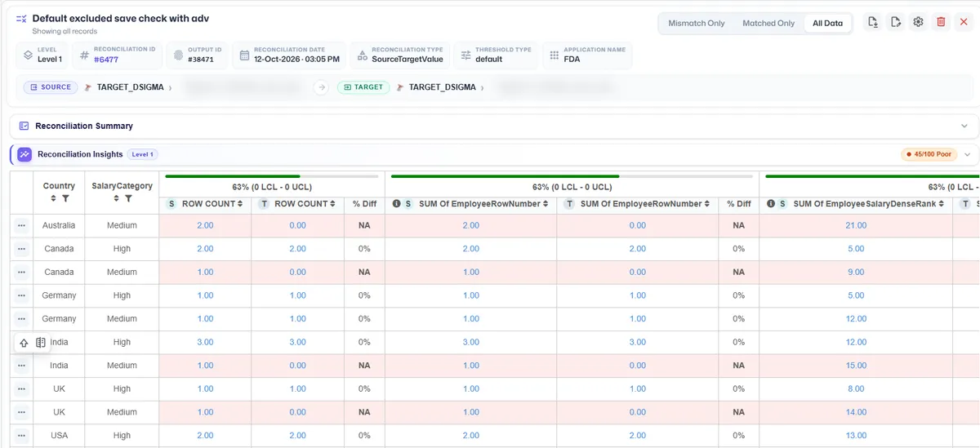Click the ROW COUNT 63% progress bar
This screenshot has width=980, height=448.
click(272, 175)
